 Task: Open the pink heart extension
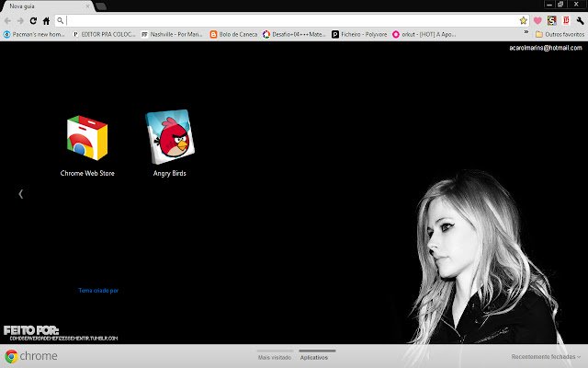(537, 20)
